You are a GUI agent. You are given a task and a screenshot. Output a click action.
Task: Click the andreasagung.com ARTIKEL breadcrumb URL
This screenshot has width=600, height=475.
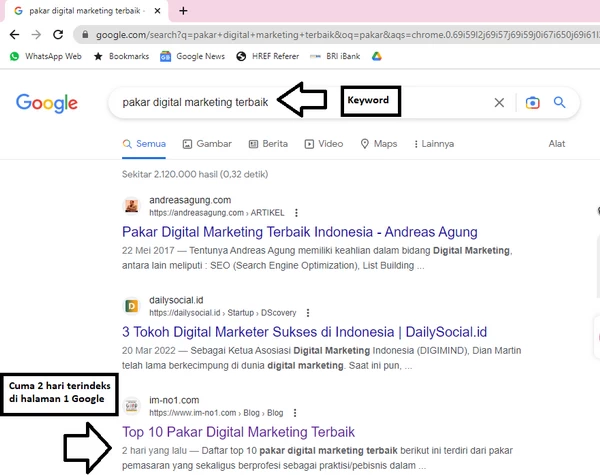point(217,213)
